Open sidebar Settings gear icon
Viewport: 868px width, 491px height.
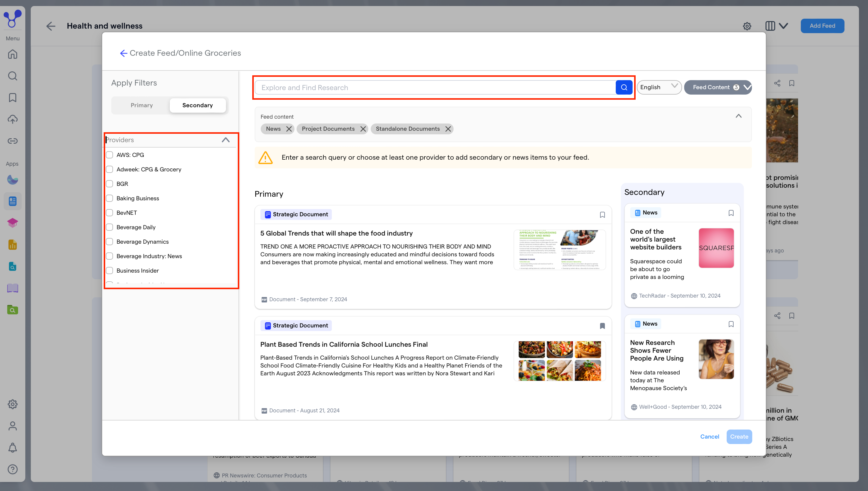pyautogui.click(x=12, y=404)
